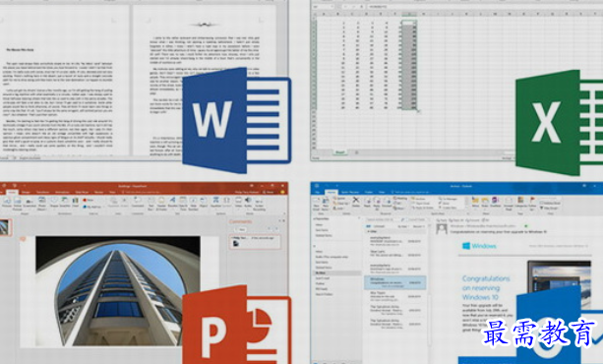Start Screen Recording in PowerPoint
The width and height of the screenshot is (603, 364).
click(259, 205)
